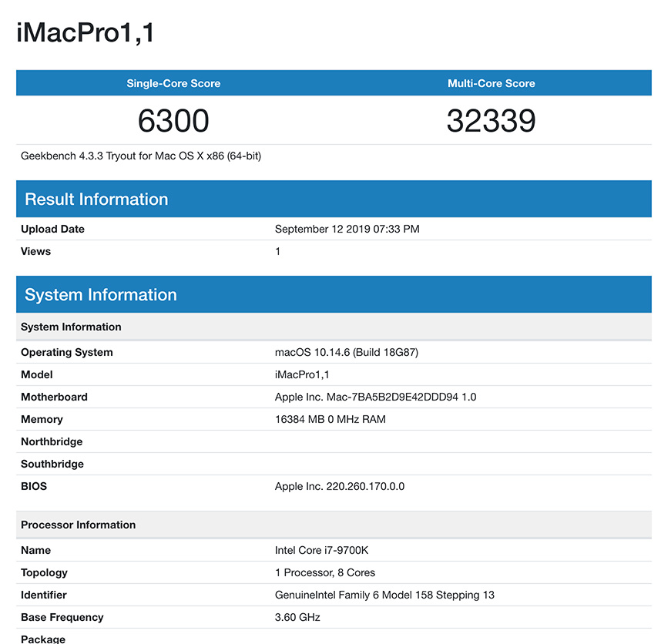Click the 16384 MB memory value
This screenshot has height=644, width=661.
(330, 419)
